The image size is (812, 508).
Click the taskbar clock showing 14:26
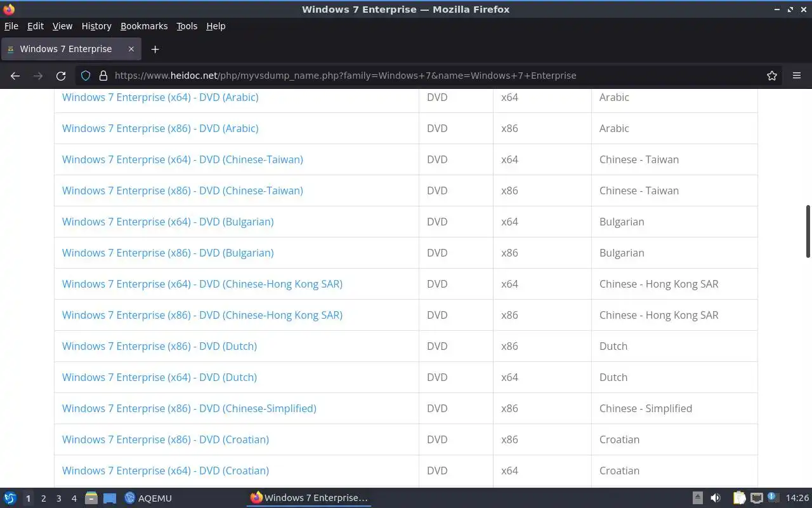pos(797,498)
